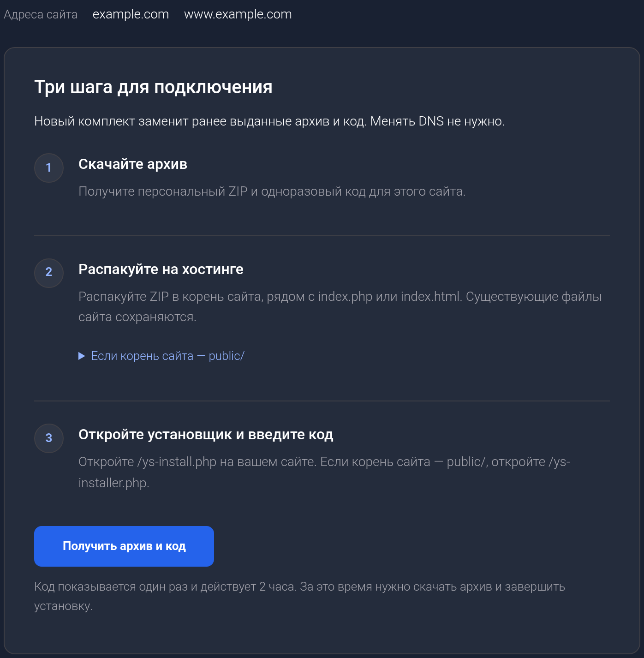The width and height of the screenshot is (644, 658).
Task: Click divider line below step 1
Action: 322,236
